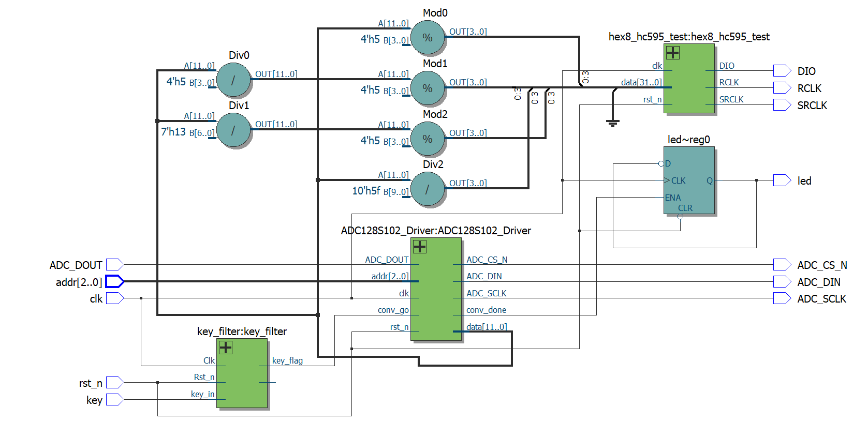Select the ADC_DIN output pin symbol
The width and height of the screenshot is (868, 422).
click(x=782, y=282)
